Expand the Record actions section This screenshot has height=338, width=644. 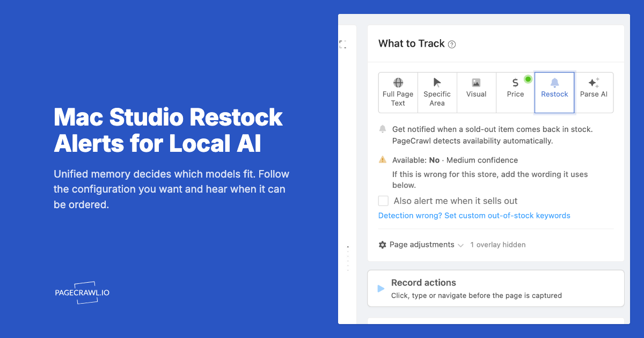[496, 288]
